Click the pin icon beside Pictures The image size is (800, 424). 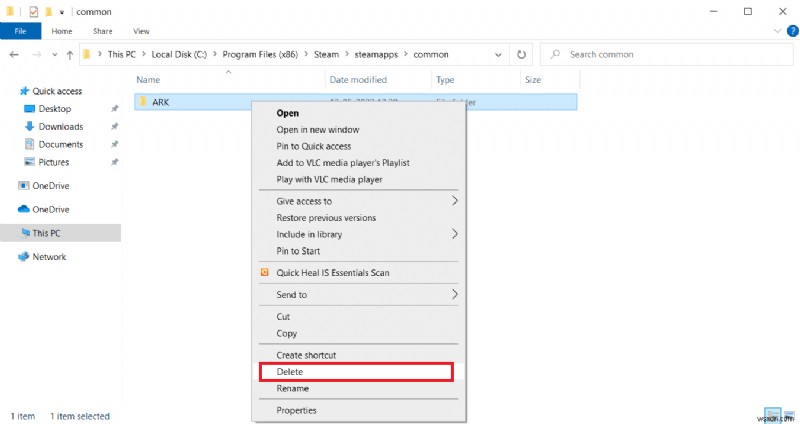tap(115, 162)
